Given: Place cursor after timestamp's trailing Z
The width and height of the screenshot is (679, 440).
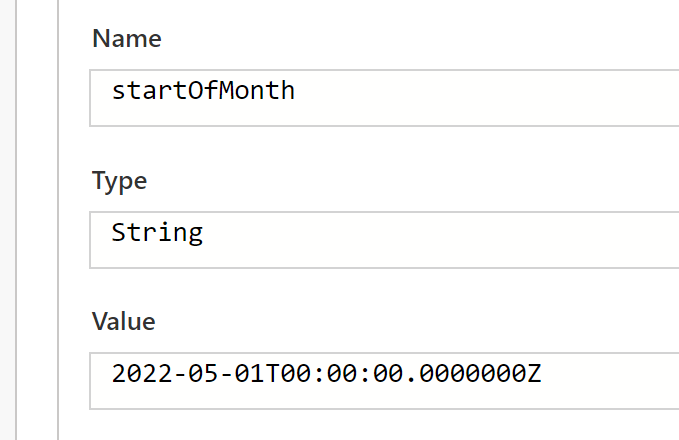Looking at the screenshot, I should 543,375.
